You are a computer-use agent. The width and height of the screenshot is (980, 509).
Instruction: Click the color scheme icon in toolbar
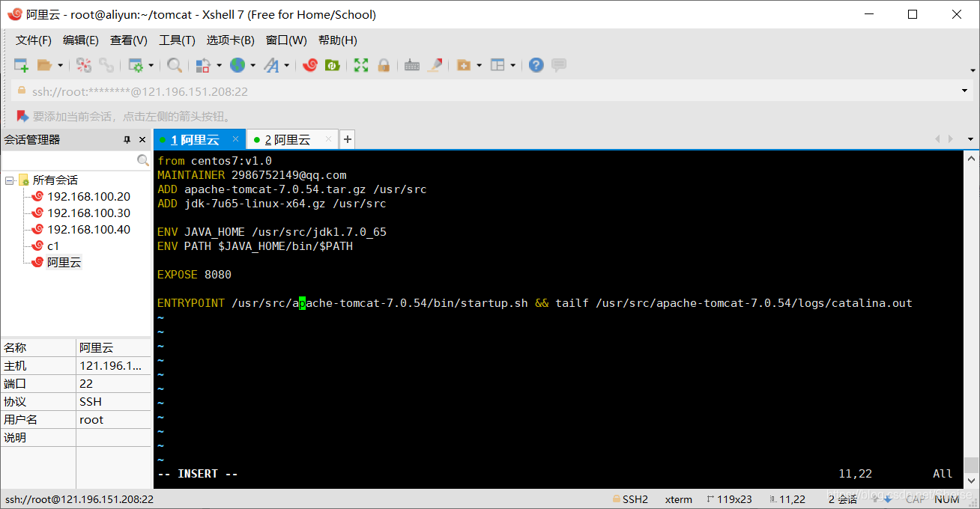coord(202,65)
